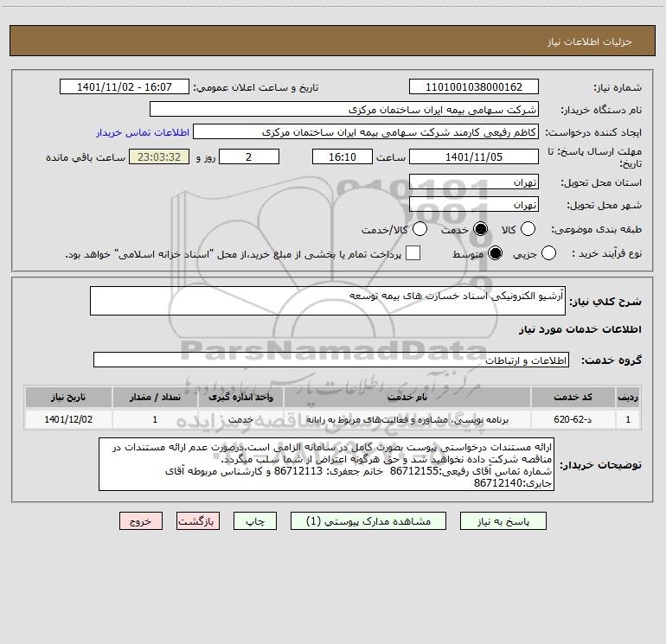Click the deadline time field 16:10
This screenshot has width=666, height=644.
(x=343, y=157)
